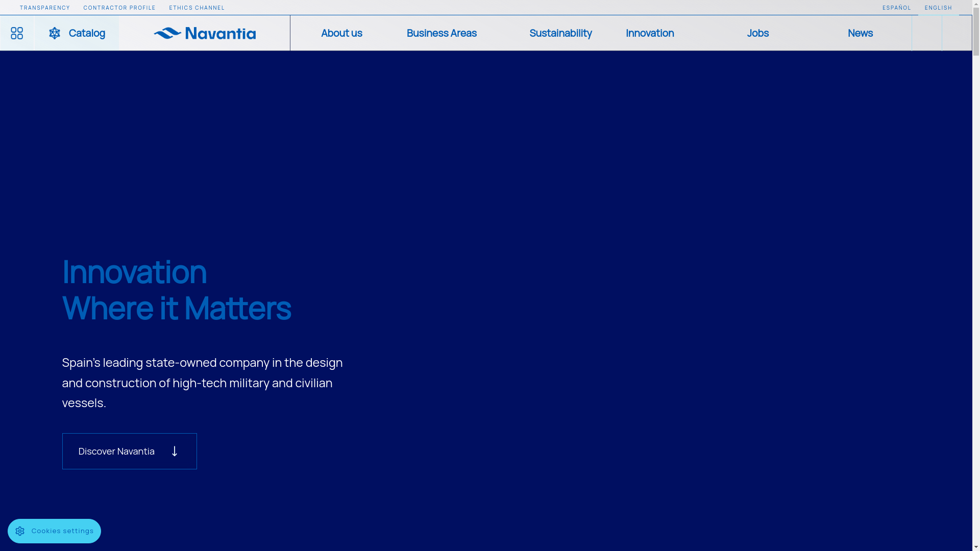This screenshot has height=551, width=980.
Task: Go to the Jobs section
Action: [x=757, y=33]
